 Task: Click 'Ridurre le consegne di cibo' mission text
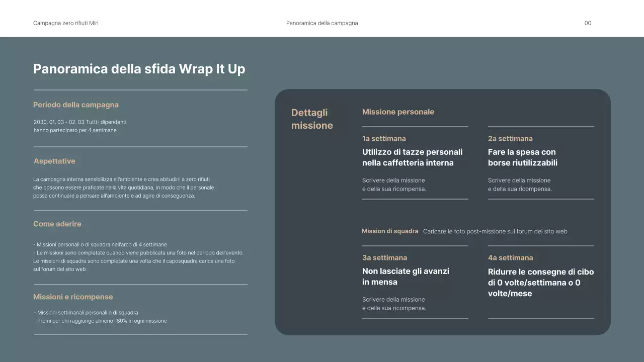(540, 283)
